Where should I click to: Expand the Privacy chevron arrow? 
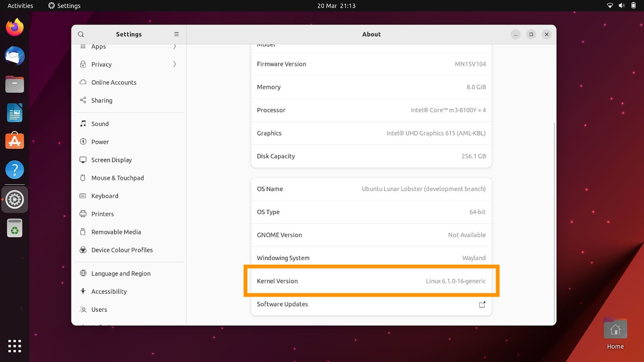click(175, 64)
